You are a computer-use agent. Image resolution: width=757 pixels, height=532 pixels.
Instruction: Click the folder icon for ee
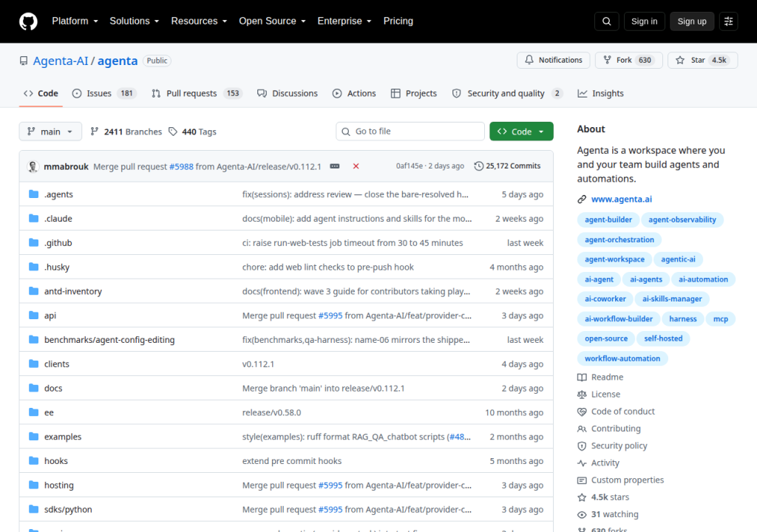(33, 412)
